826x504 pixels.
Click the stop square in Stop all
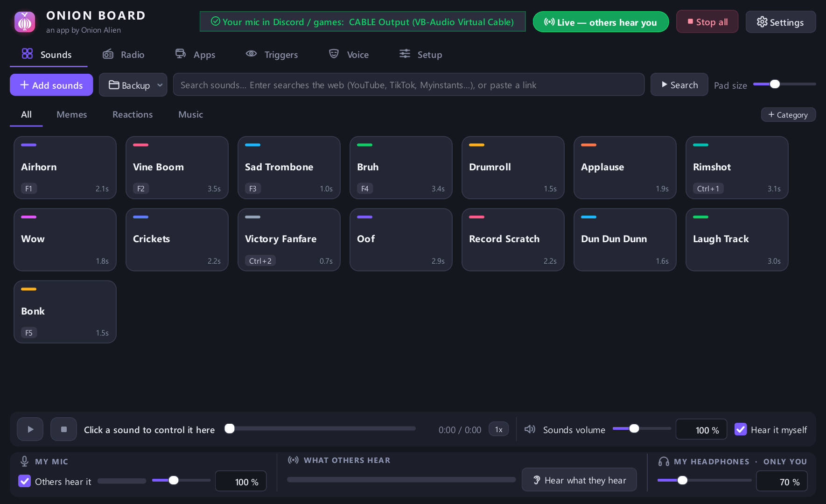[690, 21]
